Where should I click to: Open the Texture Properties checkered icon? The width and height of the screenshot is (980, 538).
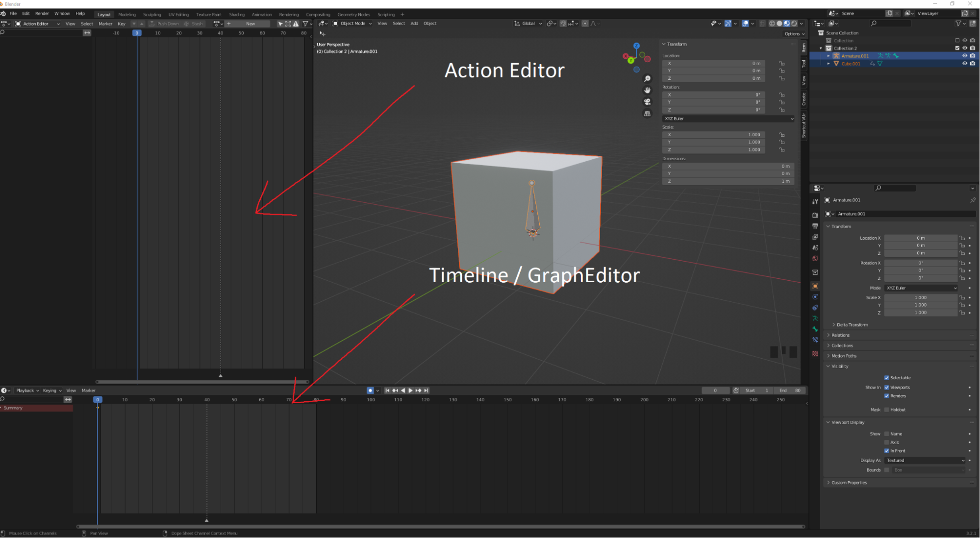tap(815, 352)
